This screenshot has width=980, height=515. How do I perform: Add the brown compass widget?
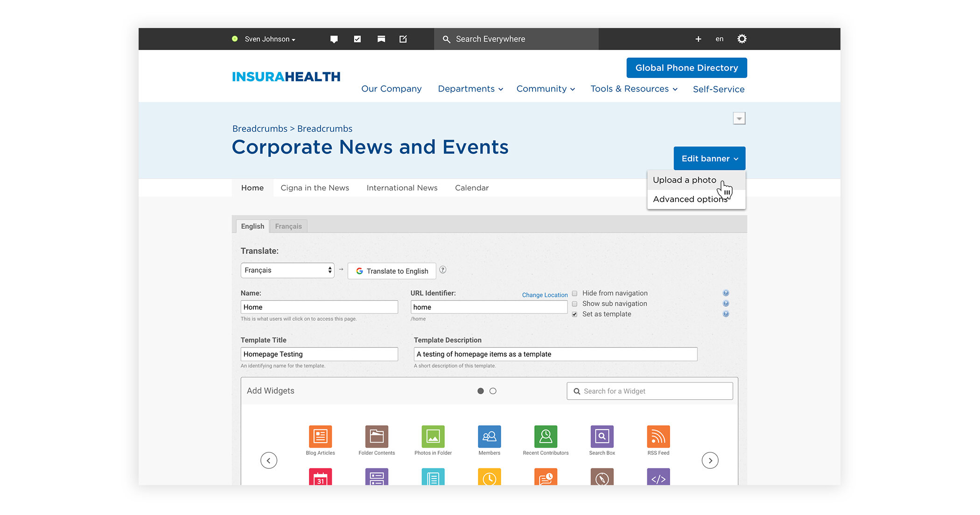pyautogui.click(x=602, y=477)
